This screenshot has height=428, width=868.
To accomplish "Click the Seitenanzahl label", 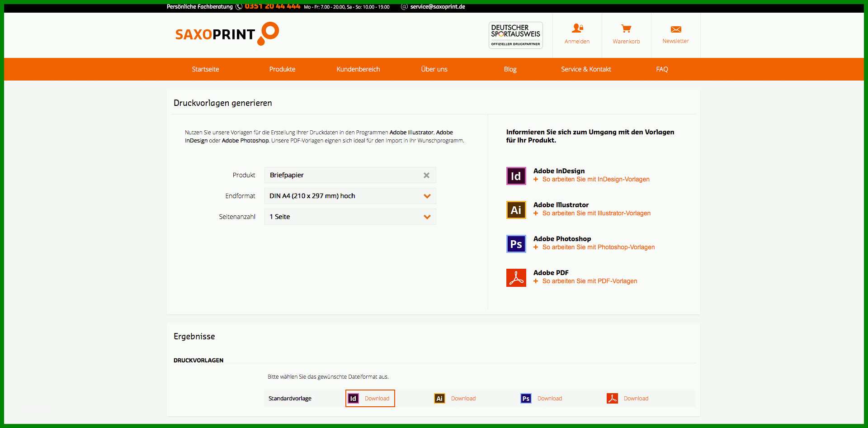I will 237,217.
